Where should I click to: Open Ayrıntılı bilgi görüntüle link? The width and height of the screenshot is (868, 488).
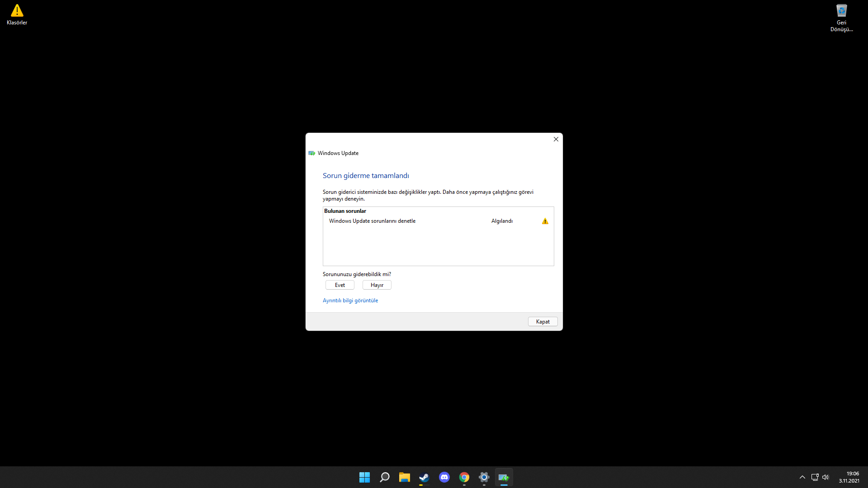350,300
